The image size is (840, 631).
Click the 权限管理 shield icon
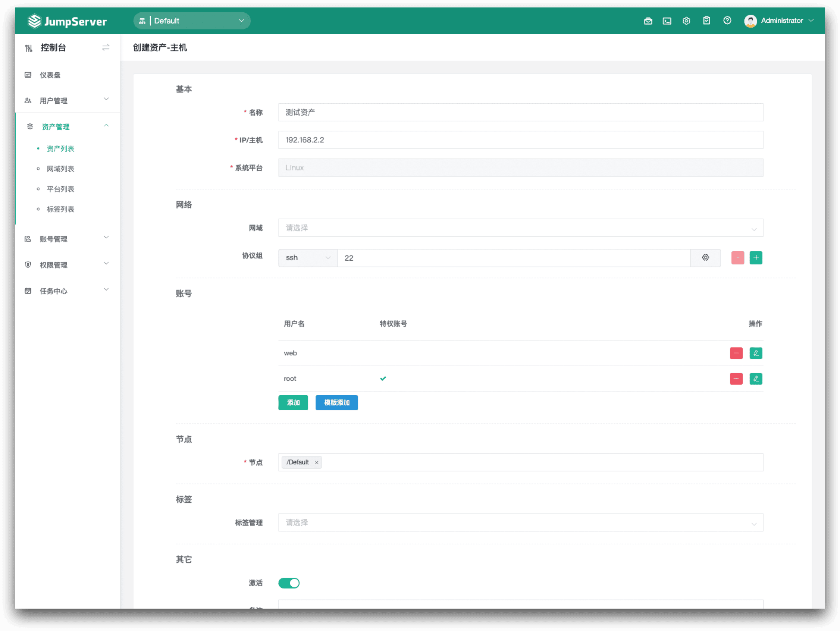click(28, 265)
